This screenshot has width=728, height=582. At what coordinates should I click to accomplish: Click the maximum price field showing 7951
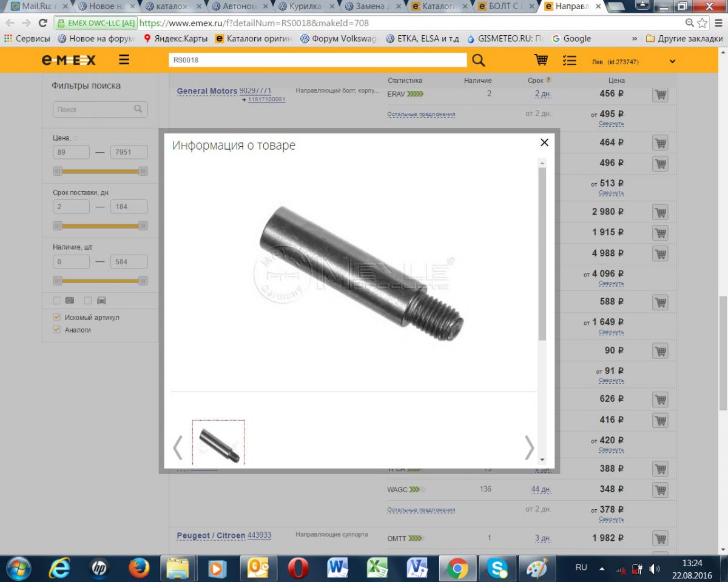click(x=129, y=153)
